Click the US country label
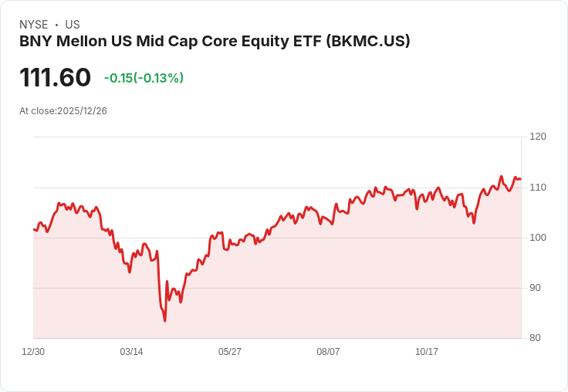Viewport: 568px width, 392px height. tap(73, 25)
